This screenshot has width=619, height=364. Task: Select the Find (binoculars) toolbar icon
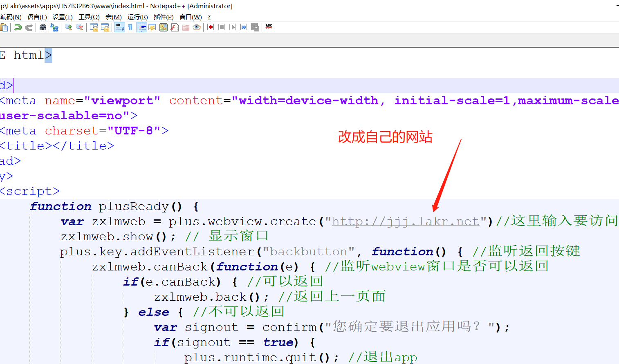point(43,27)
